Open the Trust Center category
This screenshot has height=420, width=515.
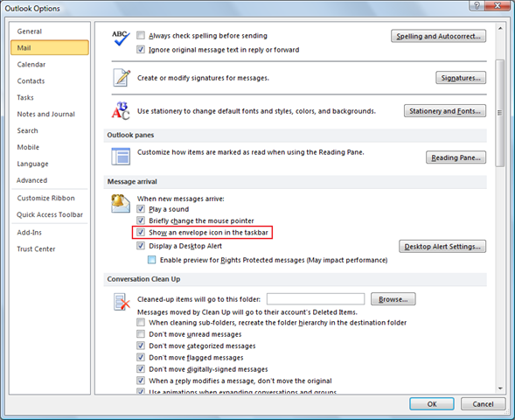(50, 248)
